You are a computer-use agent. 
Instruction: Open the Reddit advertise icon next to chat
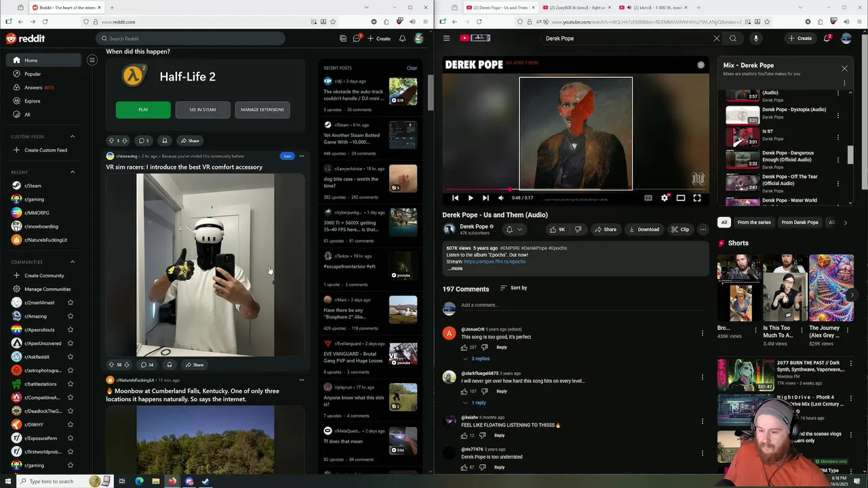click(x=343, y=39)
